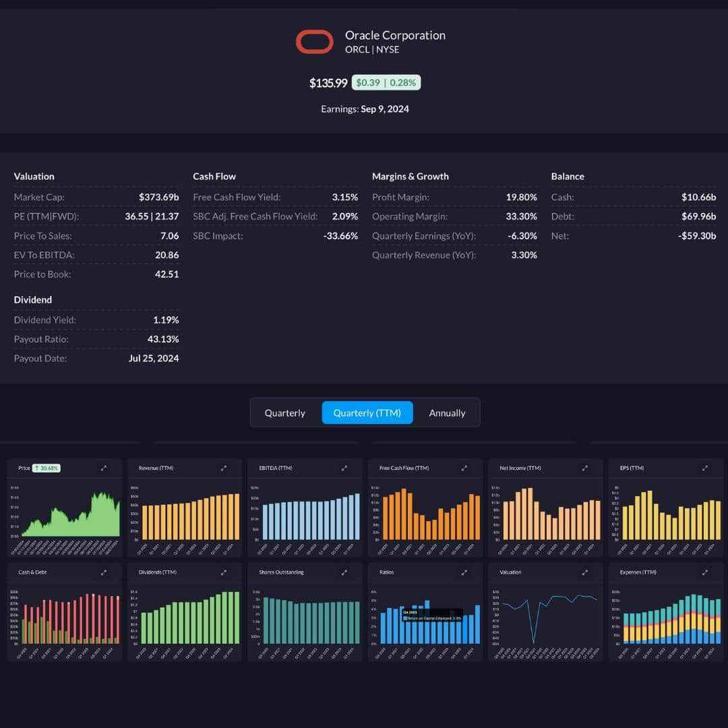
Task: Switch to the Quarterly tab
Action: [x=284, y=413]
